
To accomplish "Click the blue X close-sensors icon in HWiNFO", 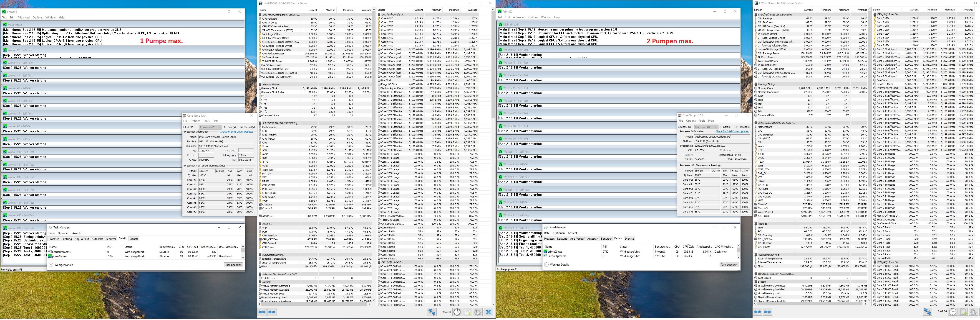I will [489, 312].
